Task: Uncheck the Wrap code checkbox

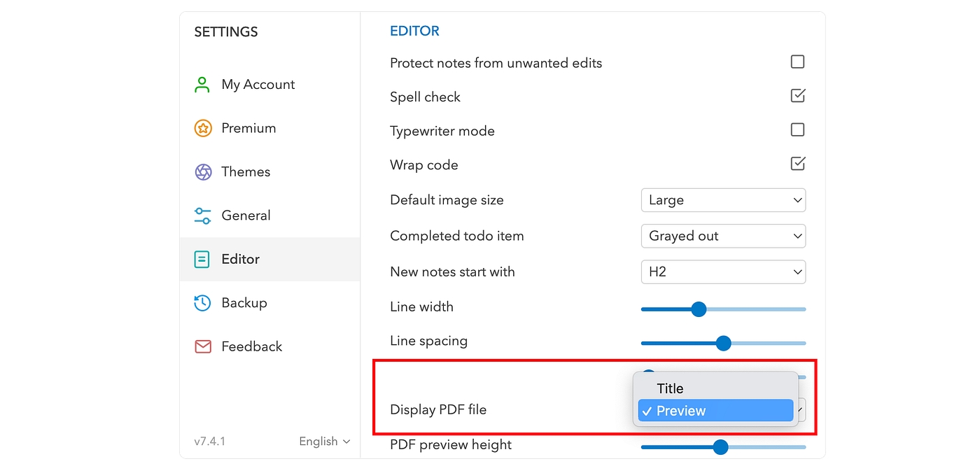Action: [797, 164]
